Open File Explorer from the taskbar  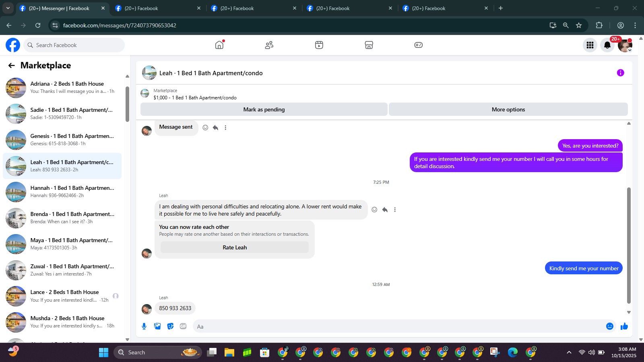229,352
